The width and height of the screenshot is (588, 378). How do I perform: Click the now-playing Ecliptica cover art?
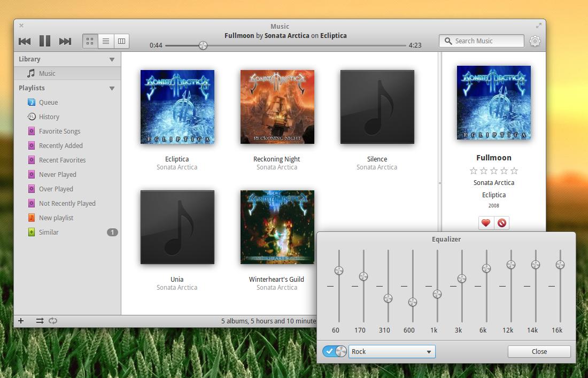(494, 103)
